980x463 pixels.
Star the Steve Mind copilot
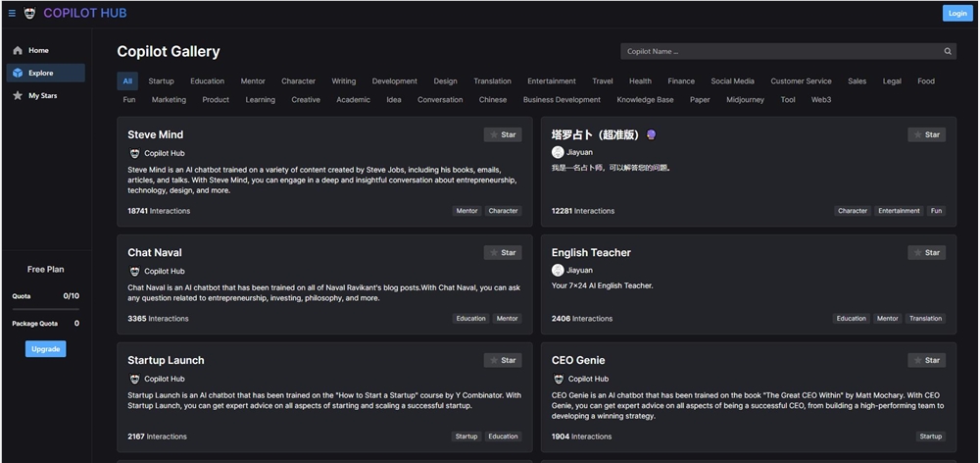coord(503,134)
